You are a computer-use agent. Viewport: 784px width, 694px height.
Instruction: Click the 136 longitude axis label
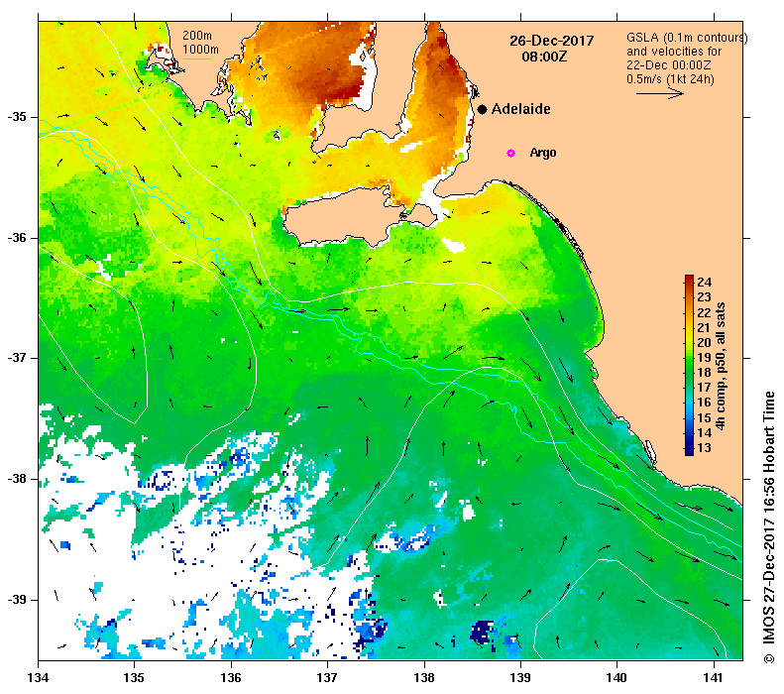[x=231, y=678]
